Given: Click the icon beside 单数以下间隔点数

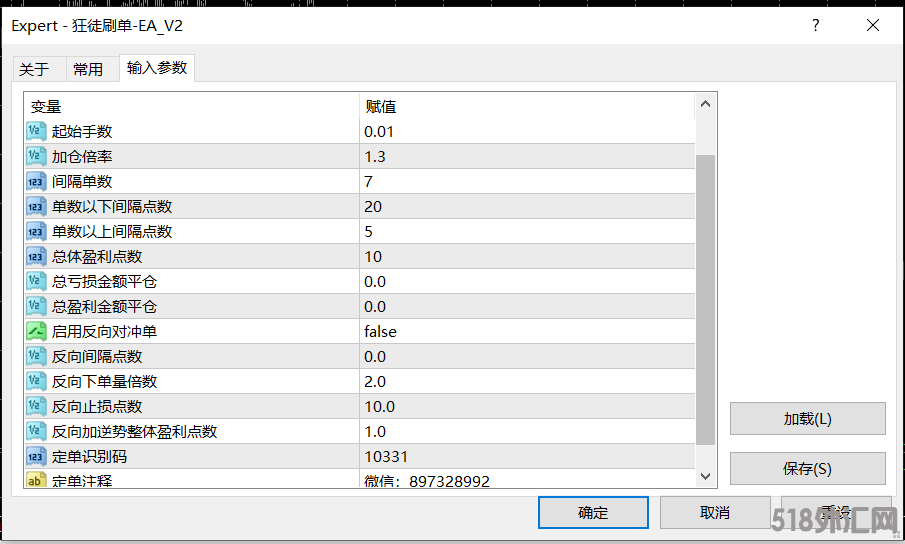Looking at the screenshot, I should (36, 207).
